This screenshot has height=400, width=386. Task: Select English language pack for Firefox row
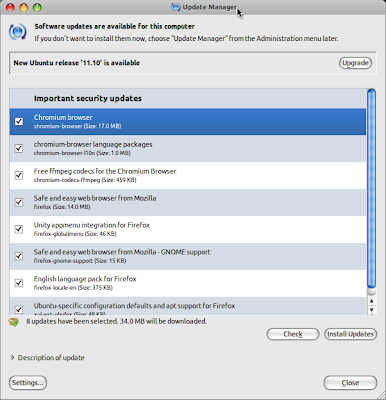point(188,283)
